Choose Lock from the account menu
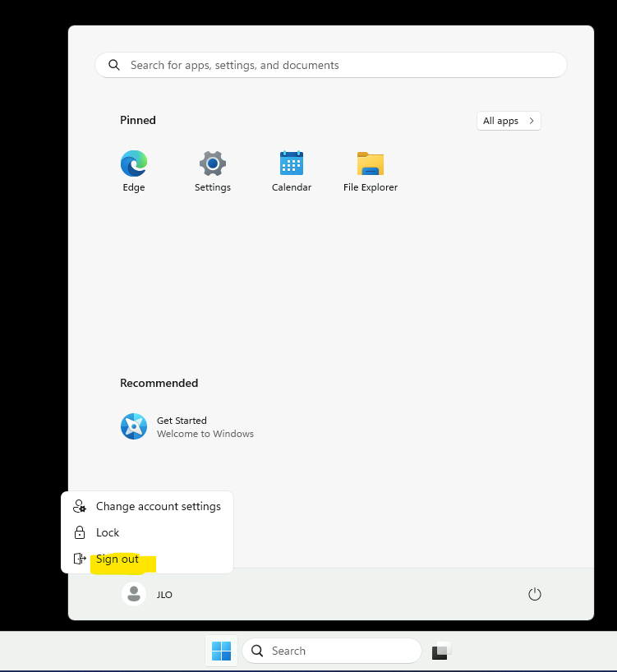Viewport: 617px width, 672px height. pyautogui.click(x=147, y=532)
